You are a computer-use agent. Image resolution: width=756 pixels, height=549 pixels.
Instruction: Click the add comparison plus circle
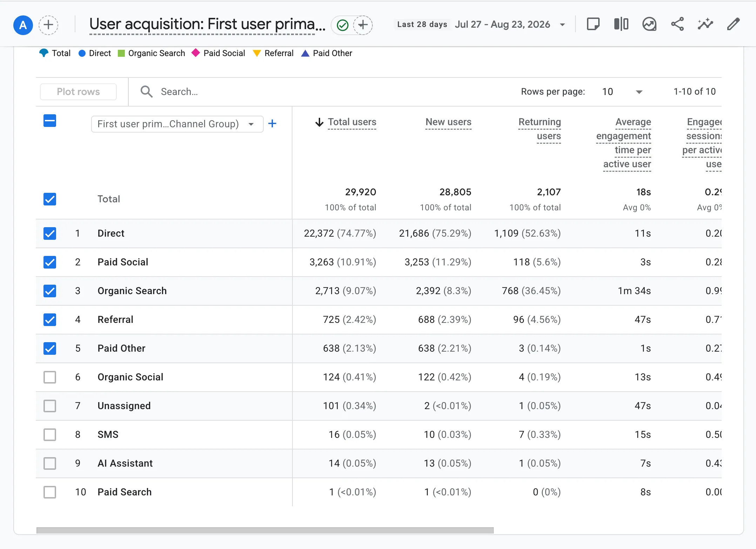click(48, 25)
